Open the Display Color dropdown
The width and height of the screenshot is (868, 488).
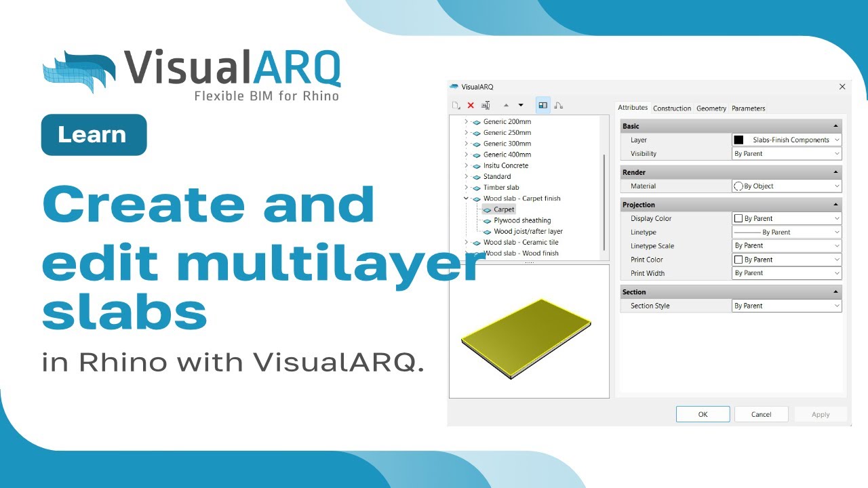click(787, 218)
